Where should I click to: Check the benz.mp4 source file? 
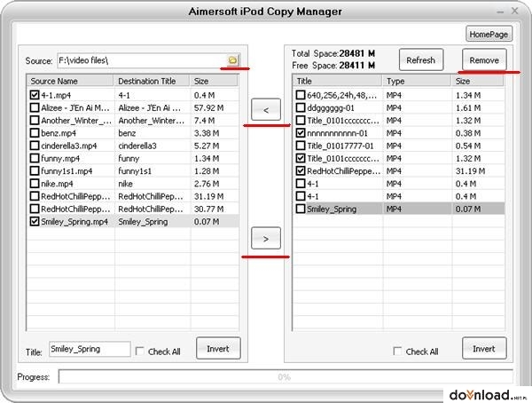click(x=35, y=133)
